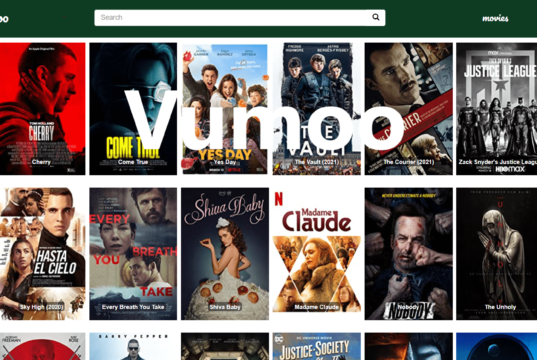Open the Sky High (2020) poster

pos(42,254)
